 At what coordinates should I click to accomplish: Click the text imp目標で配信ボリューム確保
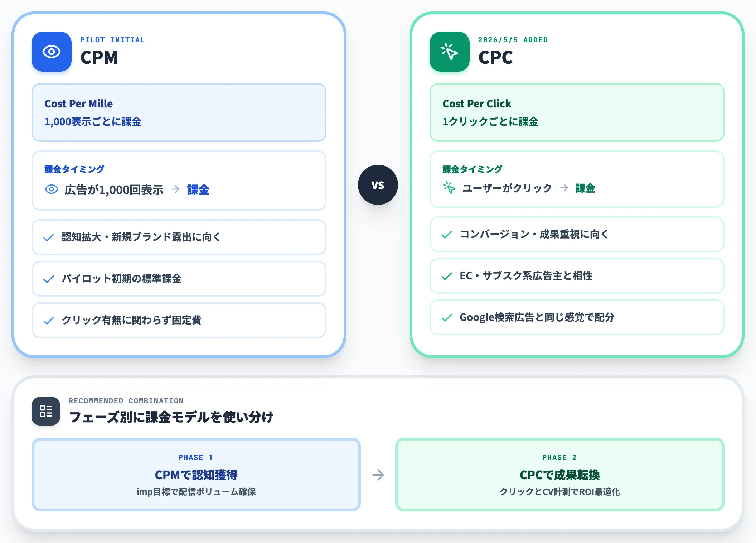pyautogui.click(x=196, y=492)
